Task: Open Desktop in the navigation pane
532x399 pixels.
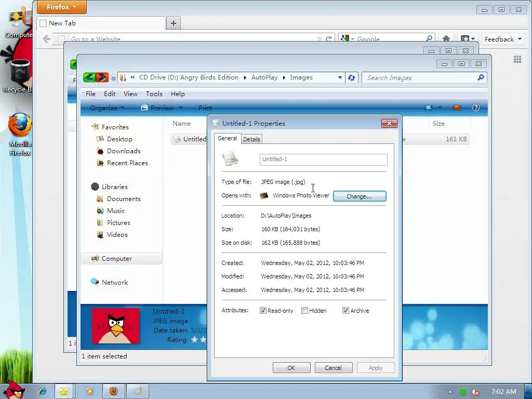Action: coord(119,139)
